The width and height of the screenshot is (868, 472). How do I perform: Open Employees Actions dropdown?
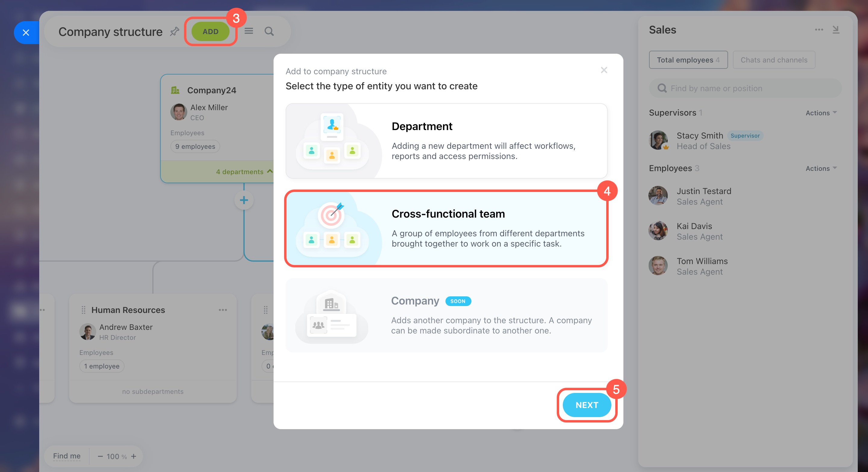[x=821, y=168]
